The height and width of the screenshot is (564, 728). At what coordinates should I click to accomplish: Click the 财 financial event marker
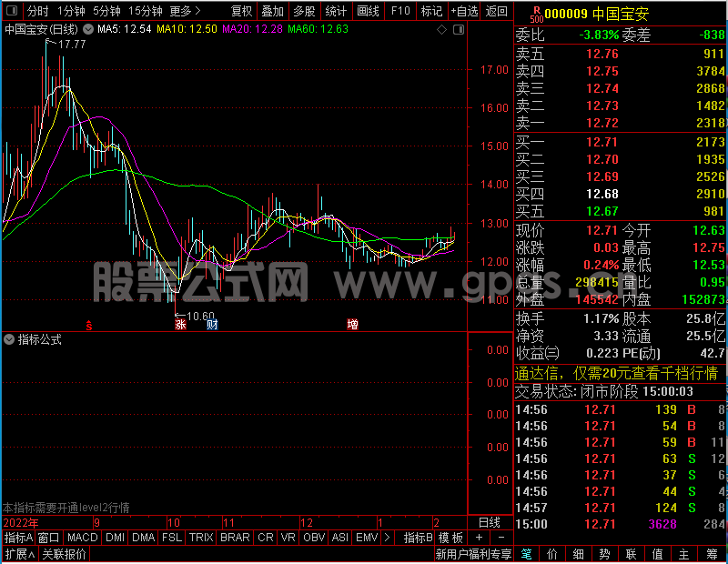212,325
